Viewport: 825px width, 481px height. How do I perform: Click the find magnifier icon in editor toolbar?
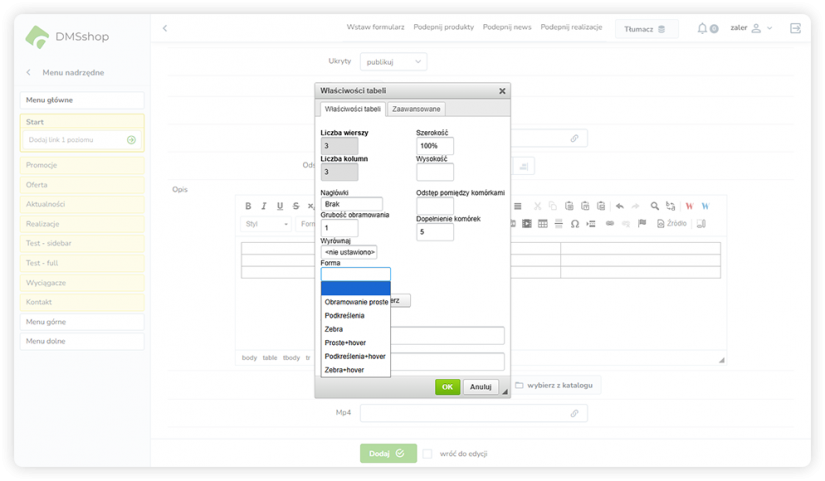(655, 206)
